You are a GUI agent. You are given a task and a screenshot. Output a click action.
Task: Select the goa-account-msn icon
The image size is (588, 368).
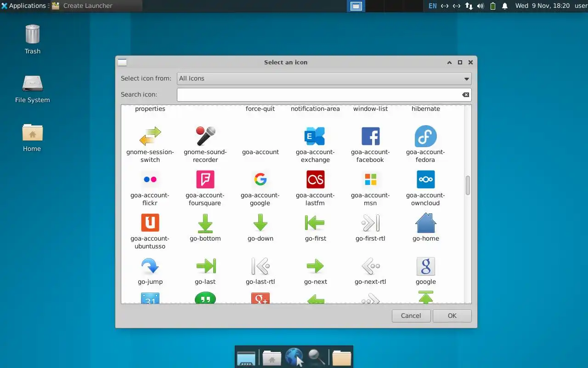[x=370, y=179]
